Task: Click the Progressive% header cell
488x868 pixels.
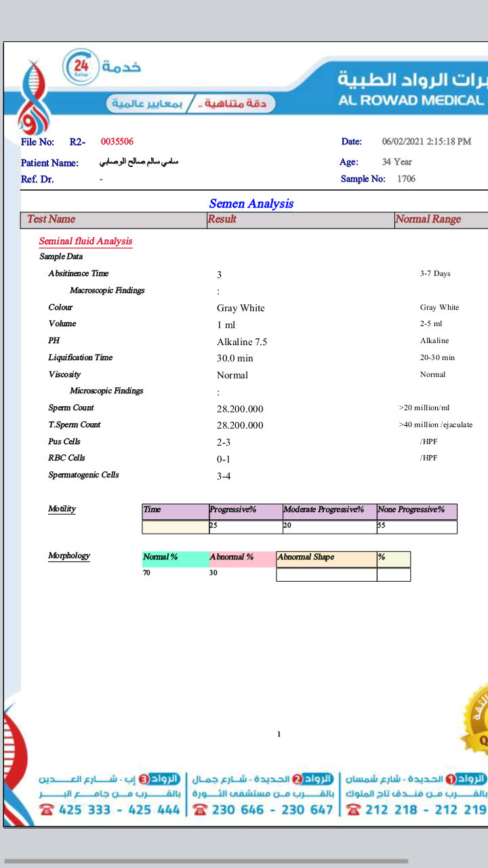Action: (x=245, y=511)
